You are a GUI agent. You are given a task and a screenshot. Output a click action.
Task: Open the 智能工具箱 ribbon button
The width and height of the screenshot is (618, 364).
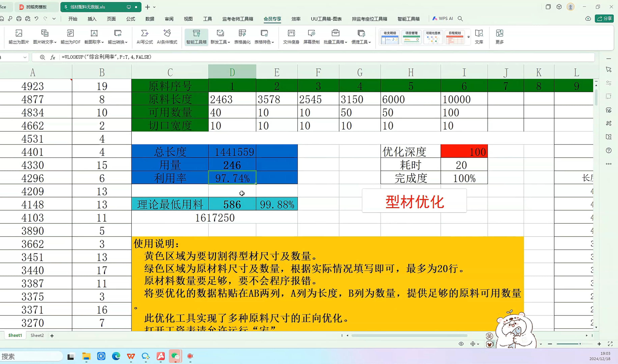pos(196,37)
